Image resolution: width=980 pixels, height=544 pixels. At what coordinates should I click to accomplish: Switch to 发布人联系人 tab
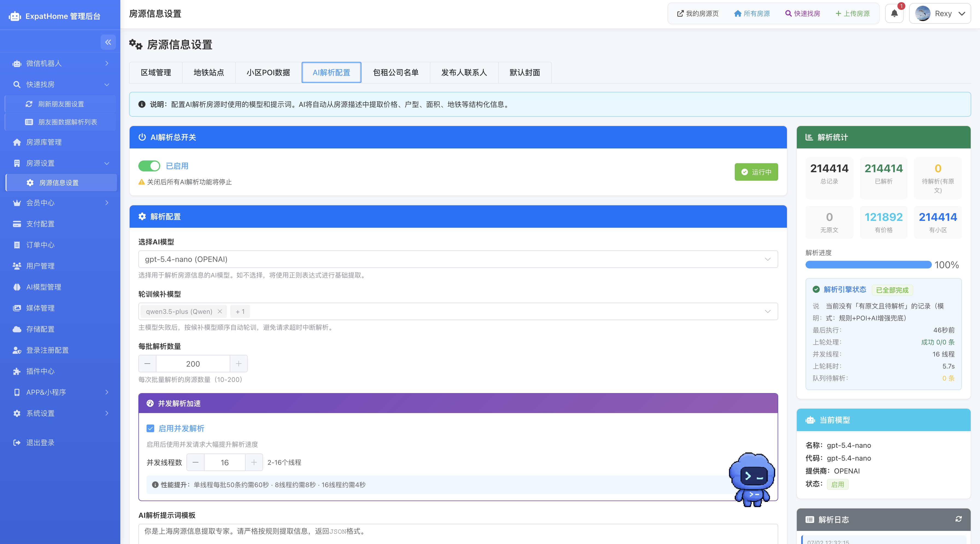(464, 72)
